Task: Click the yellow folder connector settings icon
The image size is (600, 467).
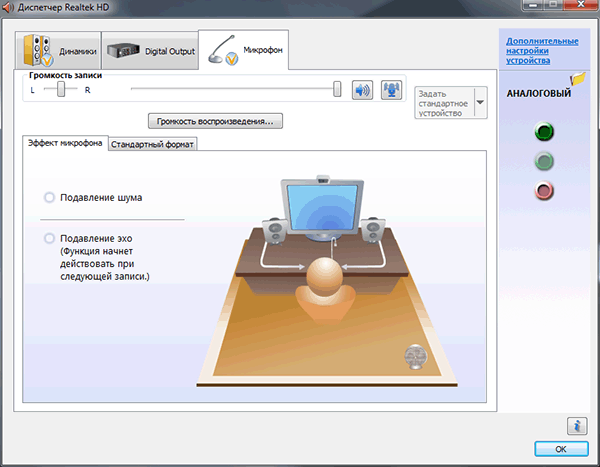Action: coord(578,78)
